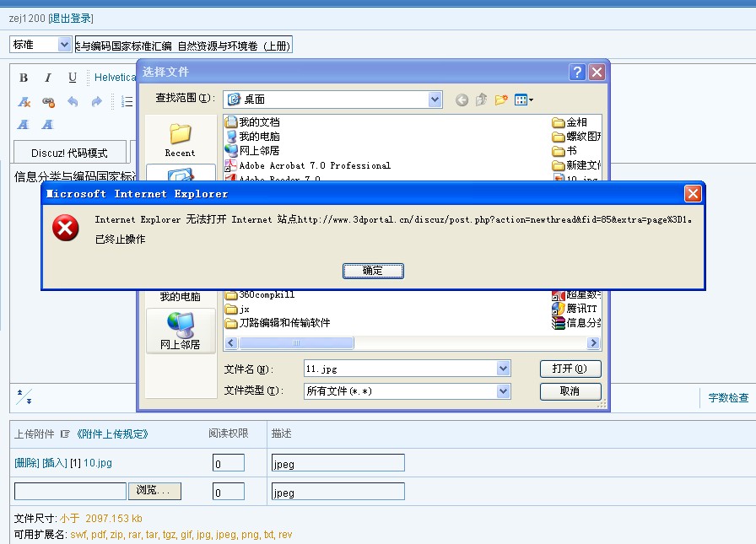Screen dimensions: 756x544
Task: Click the unlink icon in the editor toolbar
Action: (x=48, y=102)
